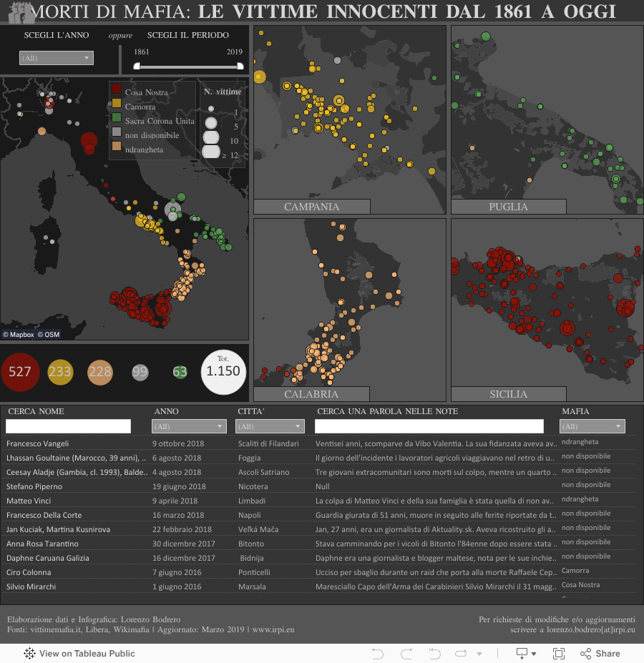
Task: Select ndrangheta tan legend swatch
Action: (x=117, y=147)
